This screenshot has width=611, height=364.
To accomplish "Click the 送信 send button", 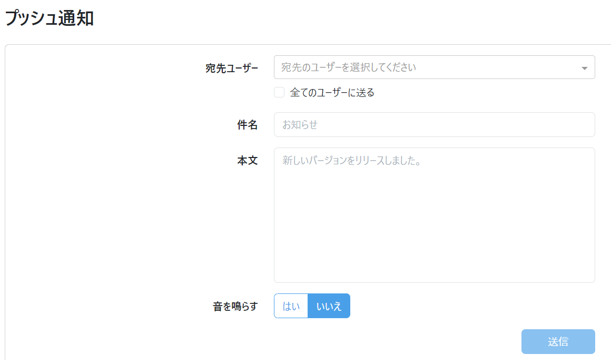I will coord(558,342).
